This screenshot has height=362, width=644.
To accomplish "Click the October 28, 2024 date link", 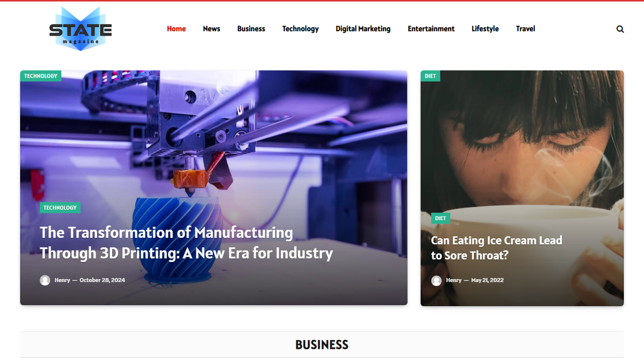I will tap(102, 280).
